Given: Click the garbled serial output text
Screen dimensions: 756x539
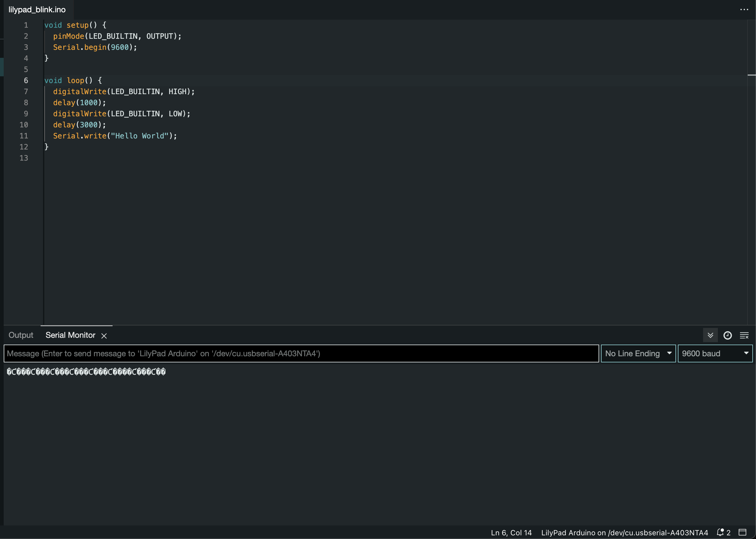Looking at the screenshot, I should click(x=86, y=372).
